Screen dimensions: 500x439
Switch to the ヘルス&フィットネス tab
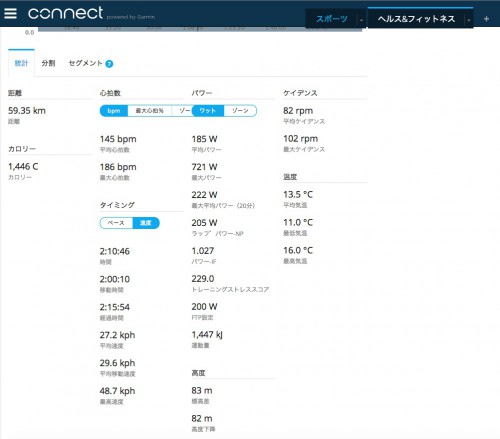pyautogui.click(x=416, y=19)
